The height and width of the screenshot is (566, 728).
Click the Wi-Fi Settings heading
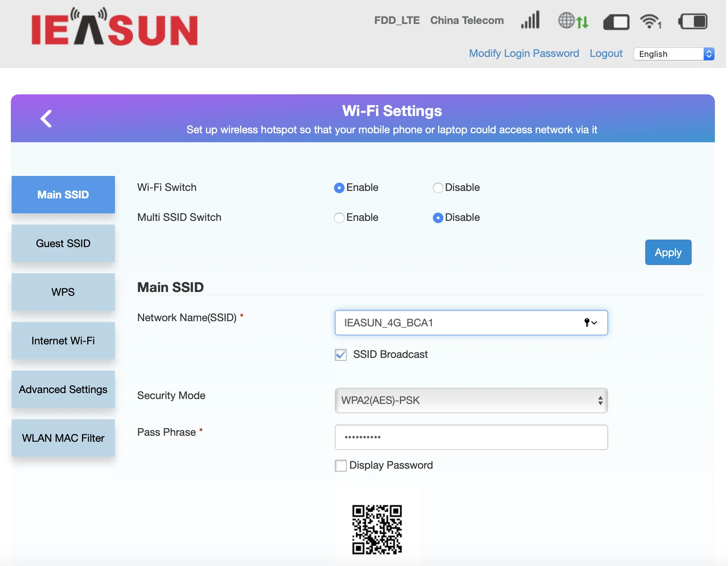[x=392, y=111]
